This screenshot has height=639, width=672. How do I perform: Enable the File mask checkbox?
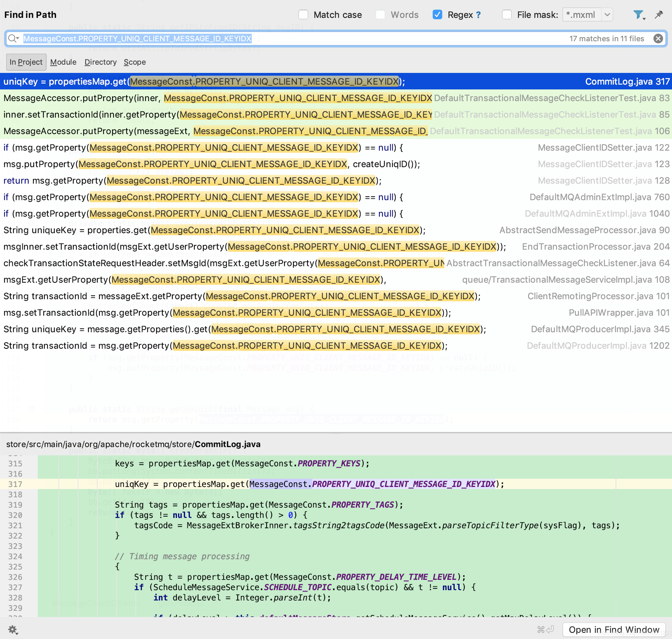point(507,15)
